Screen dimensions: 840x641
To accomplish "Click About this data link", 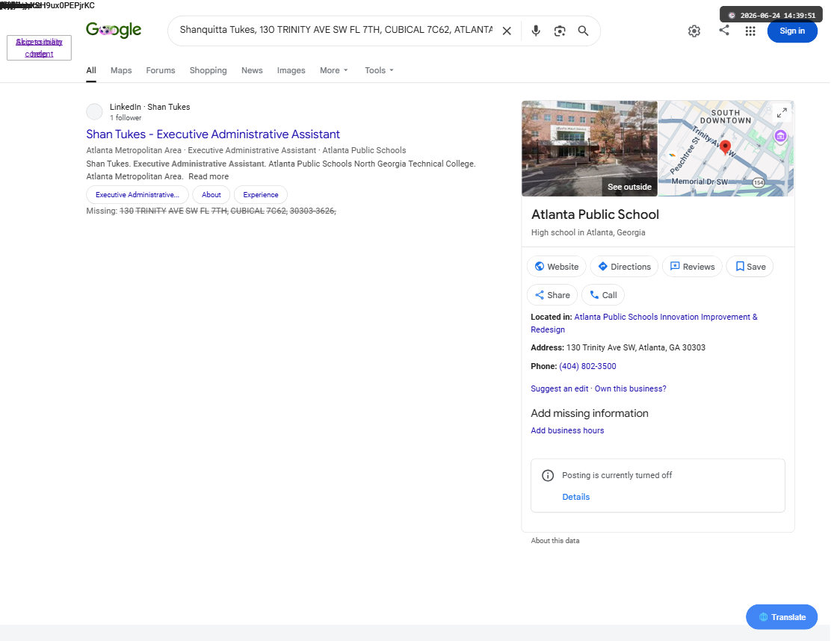I will tap(555, 541).
